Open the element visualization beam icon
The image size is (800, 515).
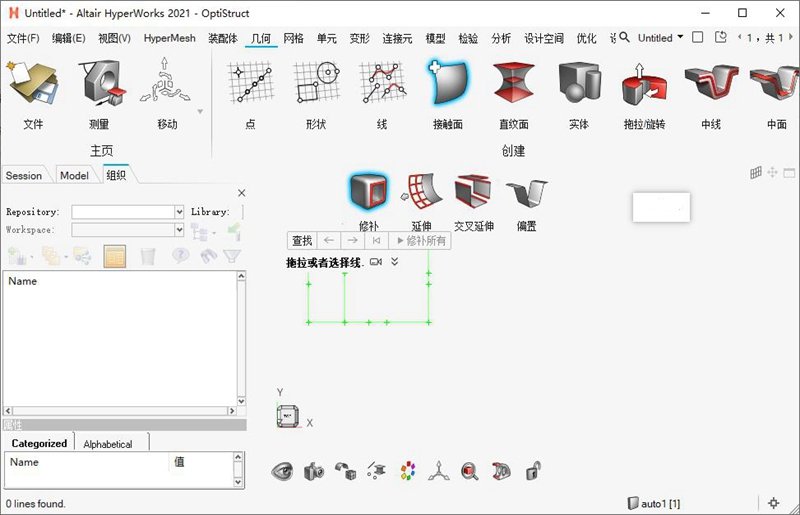click(x=377, y=471)
